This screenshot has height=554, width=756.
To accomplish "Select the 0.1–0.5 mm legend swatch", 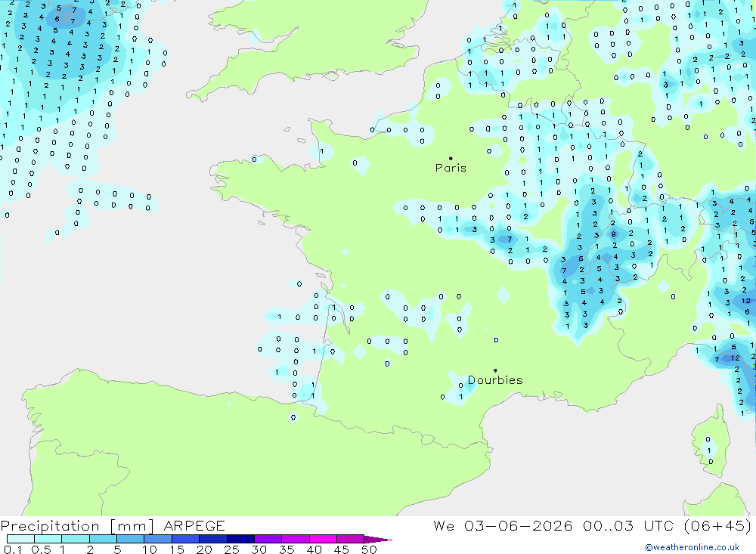I will (x=20, y=539).
